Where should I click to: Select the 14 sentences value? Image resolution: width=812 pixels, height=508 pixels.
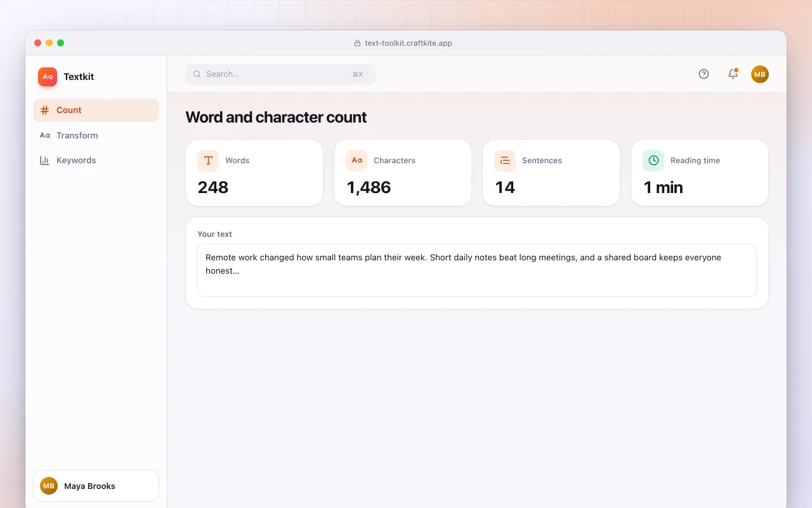(505, 187)
